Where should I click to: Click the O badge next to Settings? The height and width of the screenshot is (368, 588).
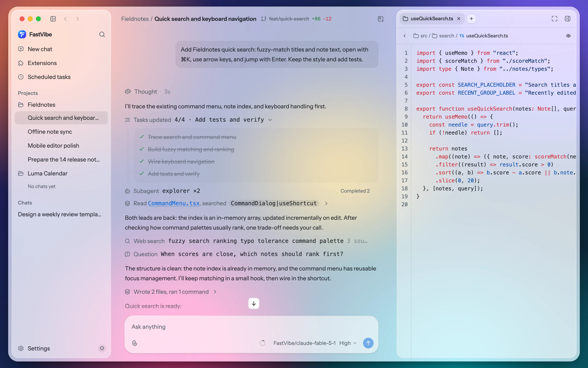tap(102, 348)
